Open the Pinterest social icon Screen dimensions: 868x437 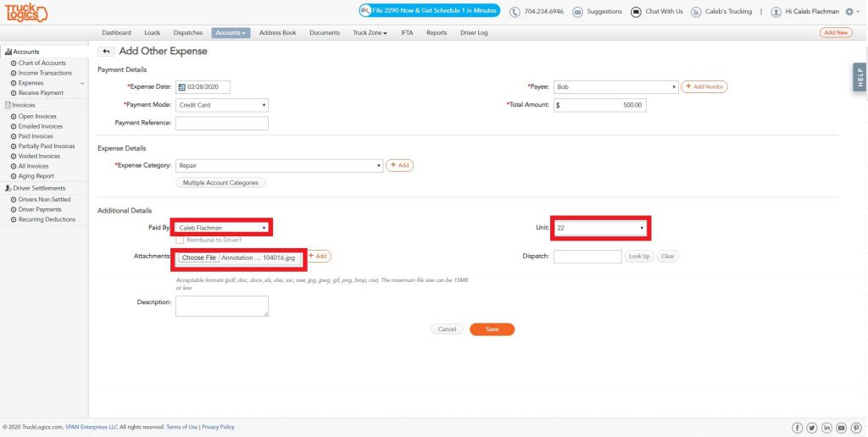pos(856,428)
